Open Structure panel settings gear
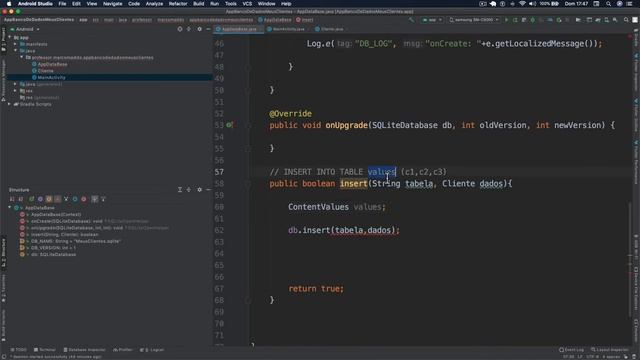The height and width of the screenshot is (360, 640). click(199, 190)
